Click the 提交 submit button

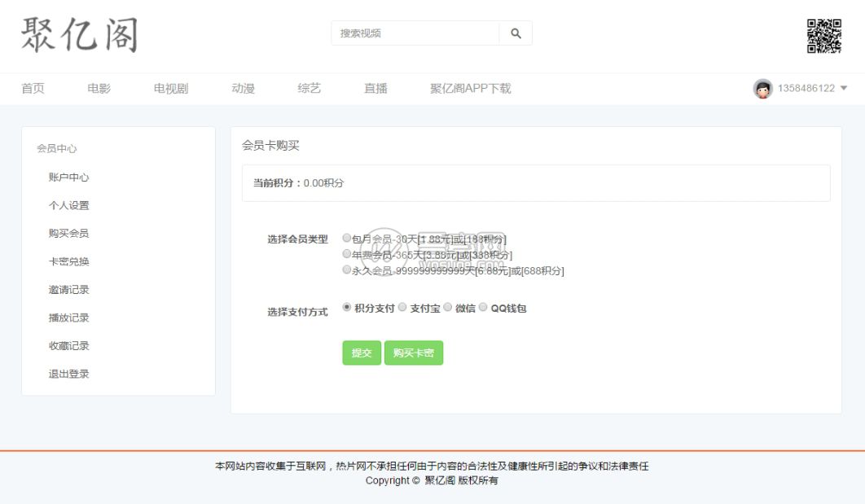(x=361, y=353)
